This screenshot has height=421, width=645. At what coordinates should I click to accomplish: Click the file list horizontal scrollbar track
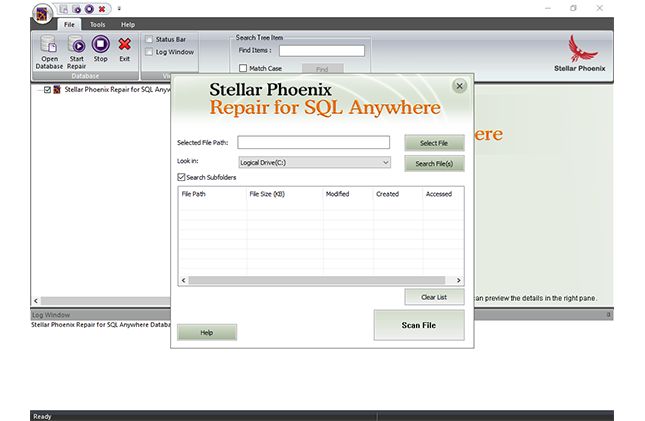point(317,280)
